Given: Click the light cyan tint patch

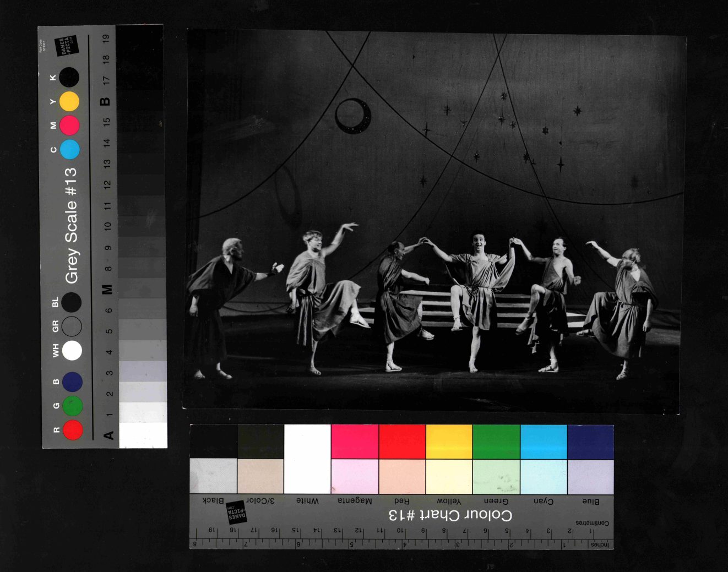Looking at the screenshot, I should (544, 477).
